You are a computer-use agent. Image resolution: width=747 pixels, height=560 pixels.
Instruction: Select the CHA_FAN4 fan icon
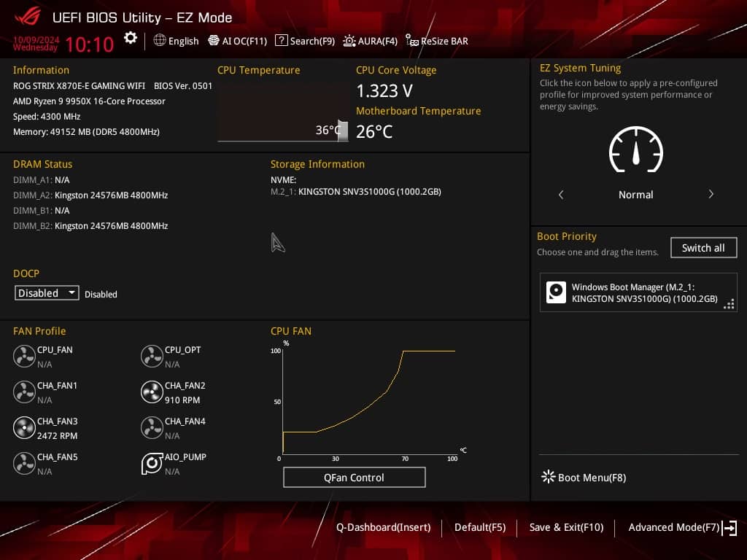[x=152, y=427]
